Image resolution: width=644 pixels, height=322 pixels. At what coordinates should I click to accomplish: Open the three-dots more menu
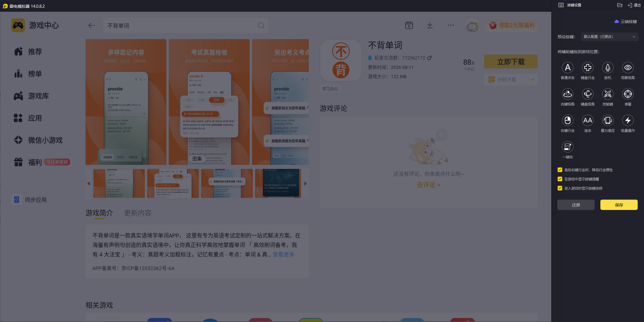451,25
